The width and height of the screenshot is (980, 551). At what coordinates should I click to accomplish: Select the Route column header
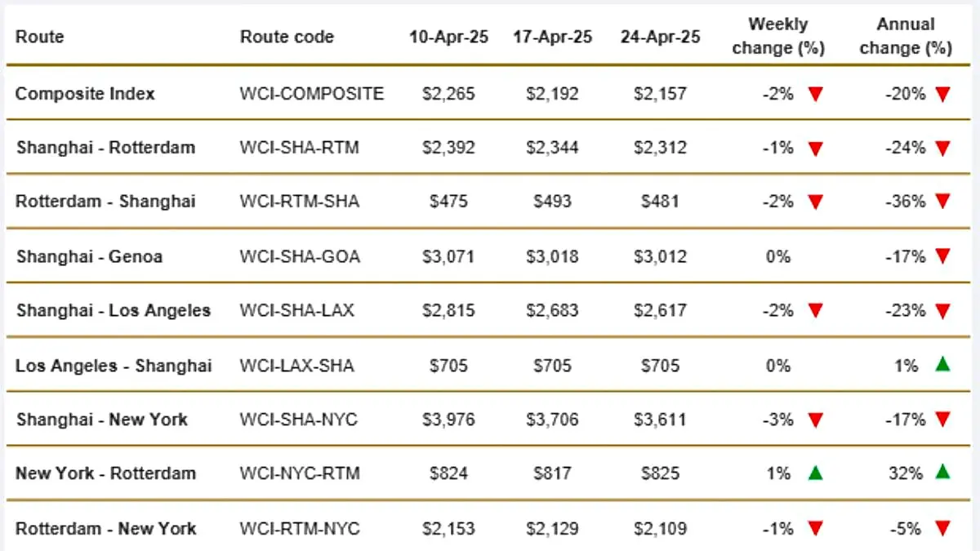click(39, 37)
